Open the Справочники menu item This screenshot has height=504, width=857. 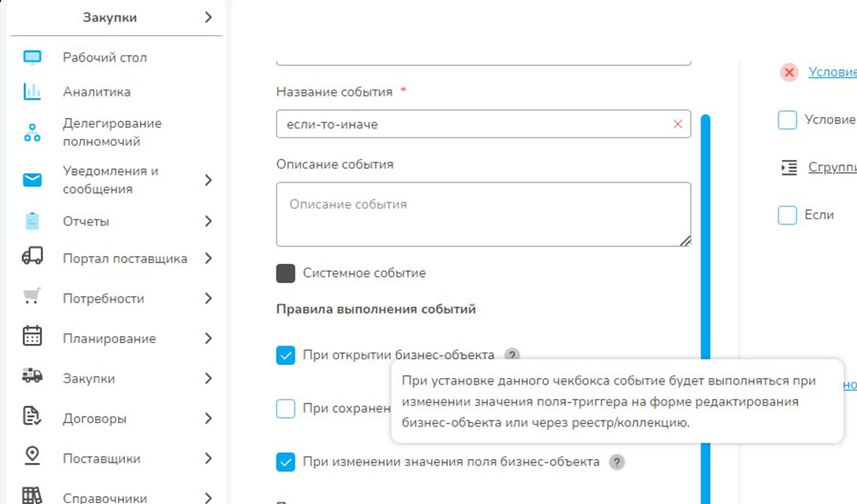105,497
